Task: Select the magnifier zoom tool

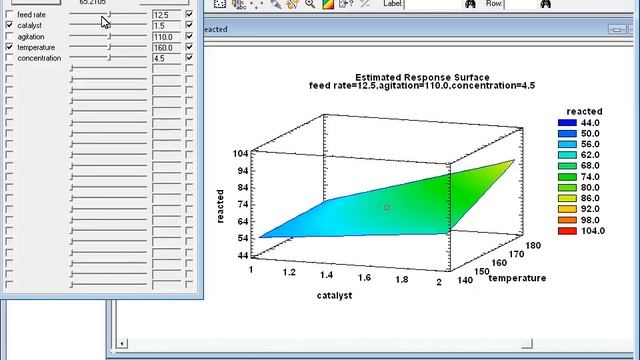Action: coord(310,4)
